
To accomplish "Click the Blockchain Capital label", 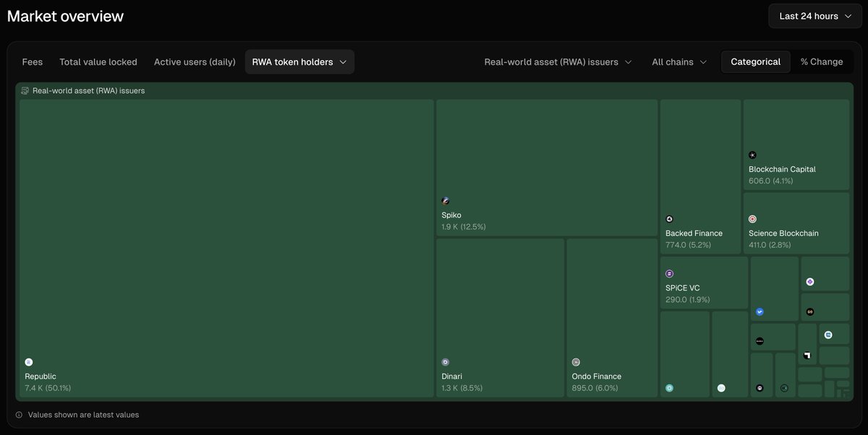I will tap(782, 169).
